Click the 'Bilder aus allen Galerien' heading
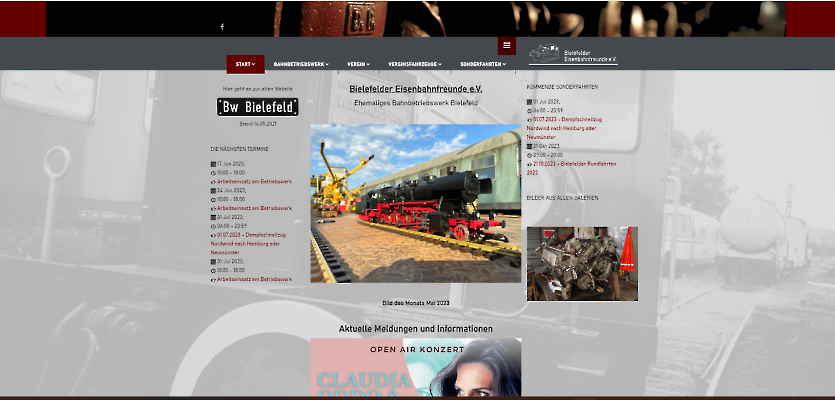Screen dimensions: 835x400 coord(562,198)
